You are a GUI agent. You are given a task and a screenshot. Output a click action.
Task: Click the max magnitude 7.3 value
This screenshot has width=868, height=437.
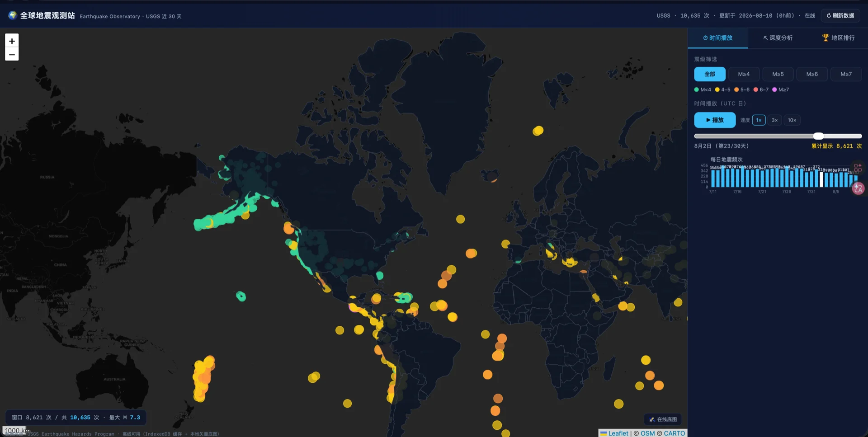tap(135, 418)
